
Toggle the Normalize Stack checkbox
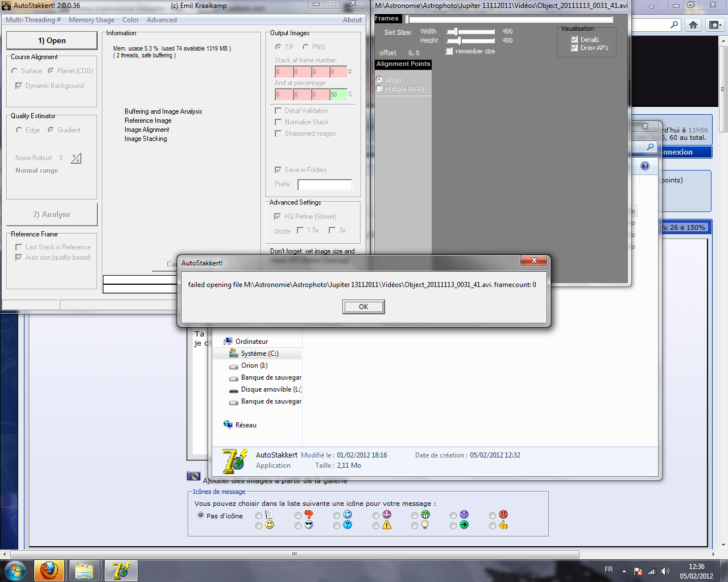(x=278, y=122)
